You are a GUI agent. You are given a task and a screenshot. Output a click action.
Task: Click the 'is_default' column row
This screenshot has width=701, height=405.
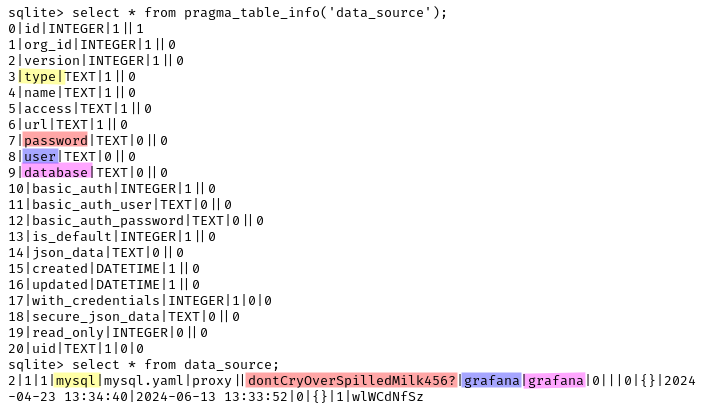click(112, 237)
